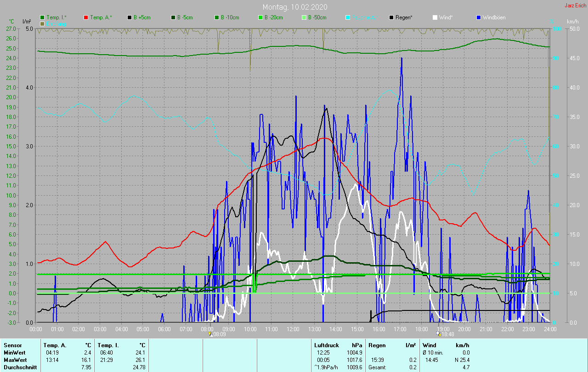Click the red Temp. A. legend square
The height and width of the screenshot is (372, 588).
[x=86, y=17]
